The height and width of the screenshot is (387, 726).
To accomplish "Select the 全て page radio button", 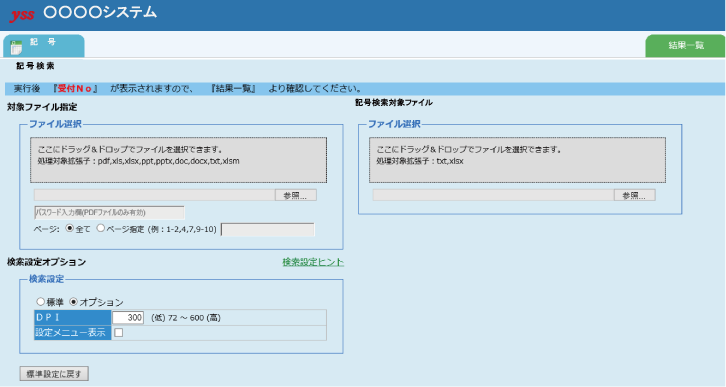I will (x=70, y=228).
